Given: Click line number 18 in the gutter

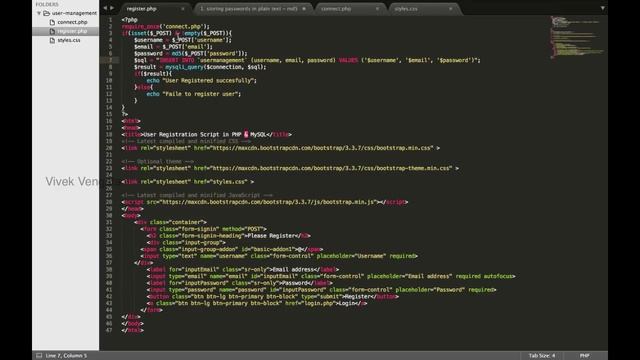Looking at the screenshot, I should 109,134.
